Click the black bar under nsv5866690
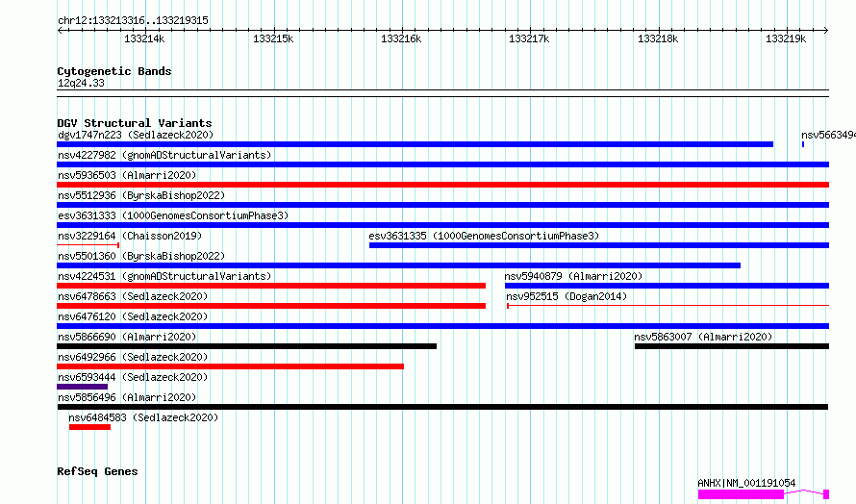This screenshot has height=504, width=856. point(247,346)
